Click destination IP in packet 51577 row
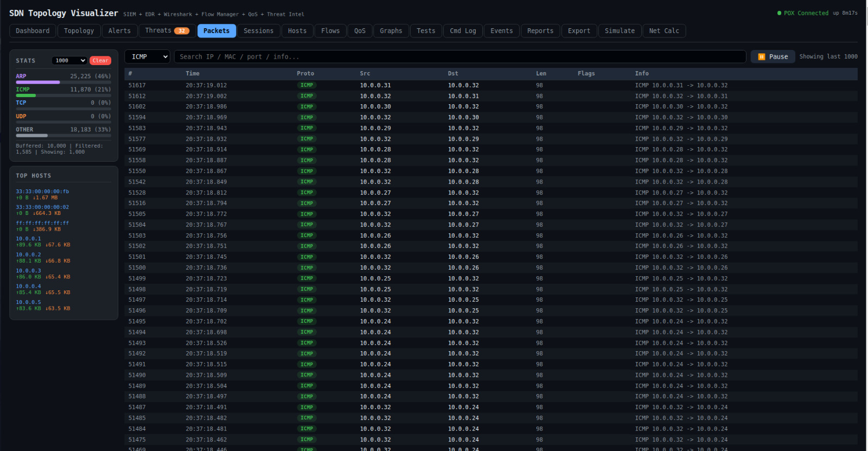868x451 pixels. (x=463, y=139)
